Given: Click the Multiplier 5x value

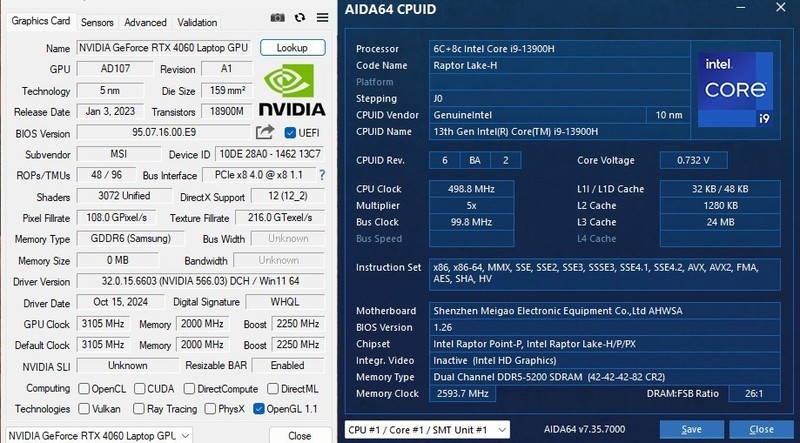Looking at the screenshot, I should point(471,206).
